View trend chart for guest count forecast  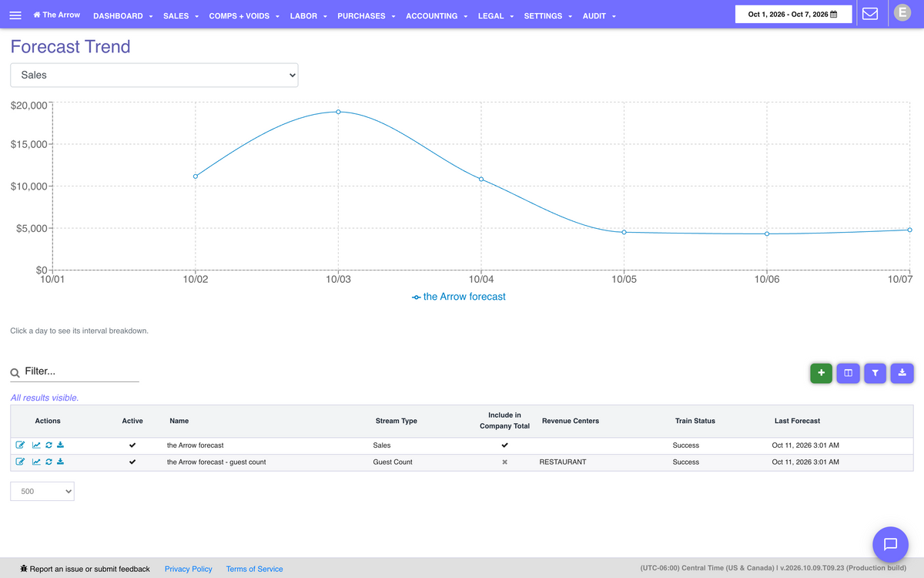pos(36,462)
